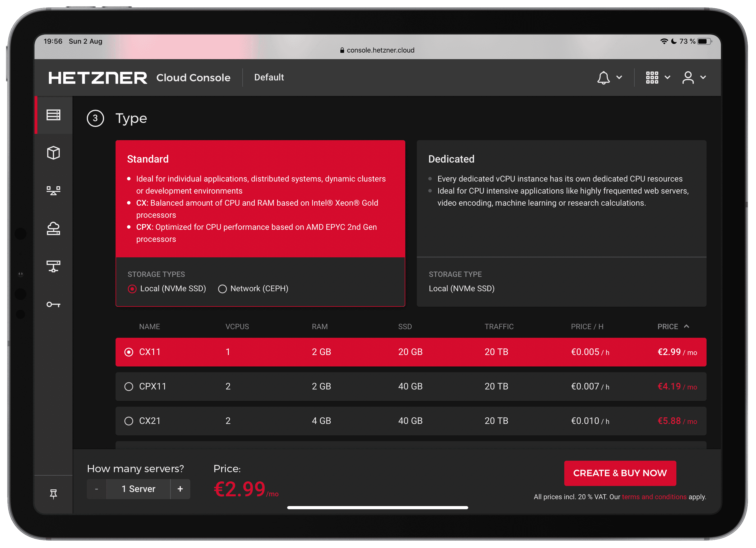Viewport: 756px width, 548px height.
Task: Click the Cloud Console title
Action: (194, 78)
